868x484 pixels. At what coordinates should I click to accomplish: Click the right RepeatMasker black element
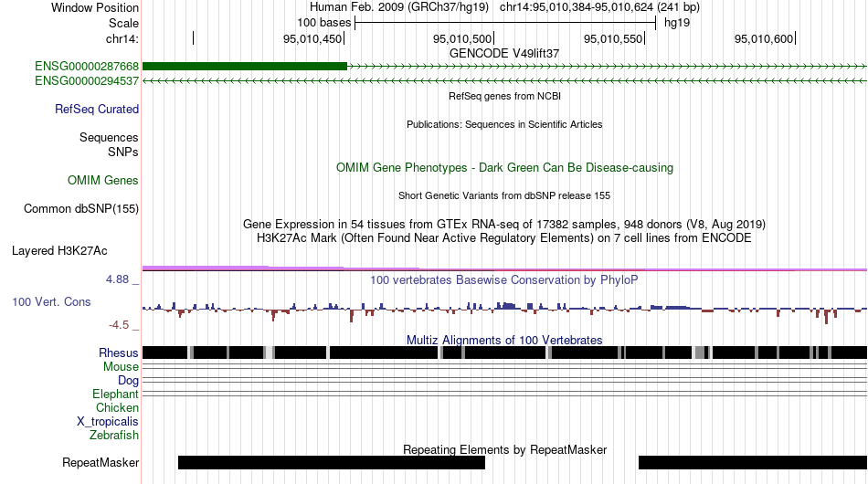tap(753, 462)
